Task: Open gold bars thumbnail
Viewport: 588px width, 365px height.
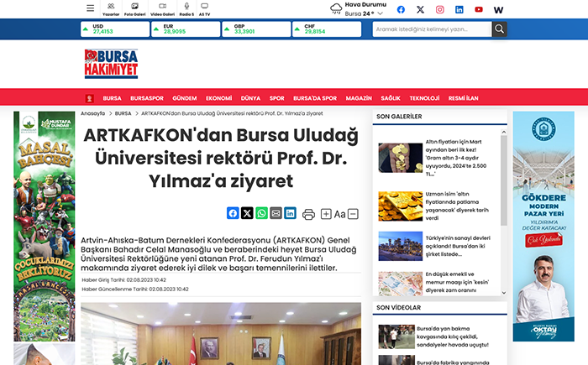Action: click(401, 206)
